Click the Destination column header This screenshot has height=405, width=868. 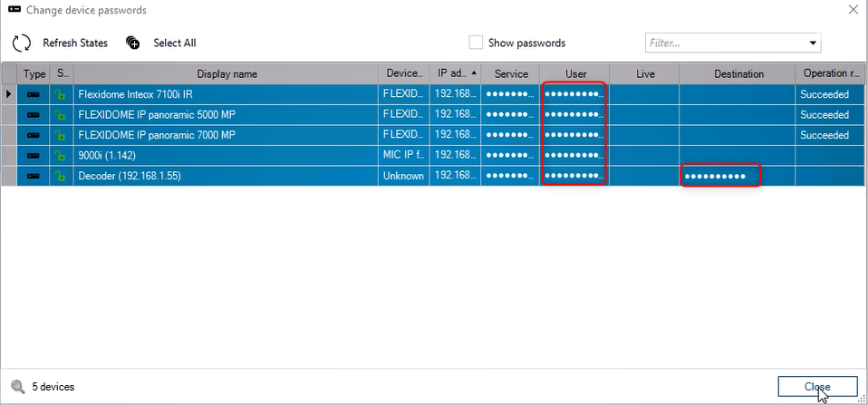pyautogui.click(x=738, y=73)
